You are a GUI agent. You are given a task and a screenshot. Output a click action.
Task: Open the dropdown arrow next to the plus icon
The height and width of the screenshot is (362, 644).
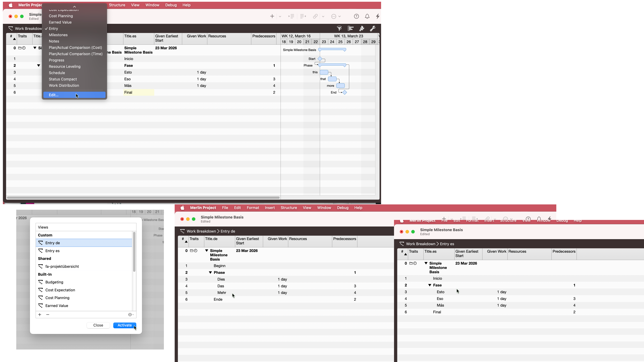point(280,17)
